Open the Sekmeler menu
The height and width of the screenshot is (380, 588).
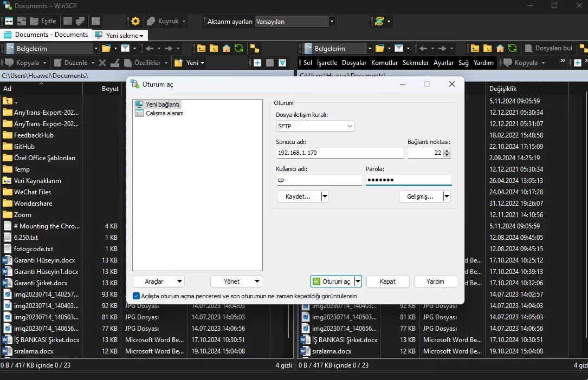coord(416,63)
